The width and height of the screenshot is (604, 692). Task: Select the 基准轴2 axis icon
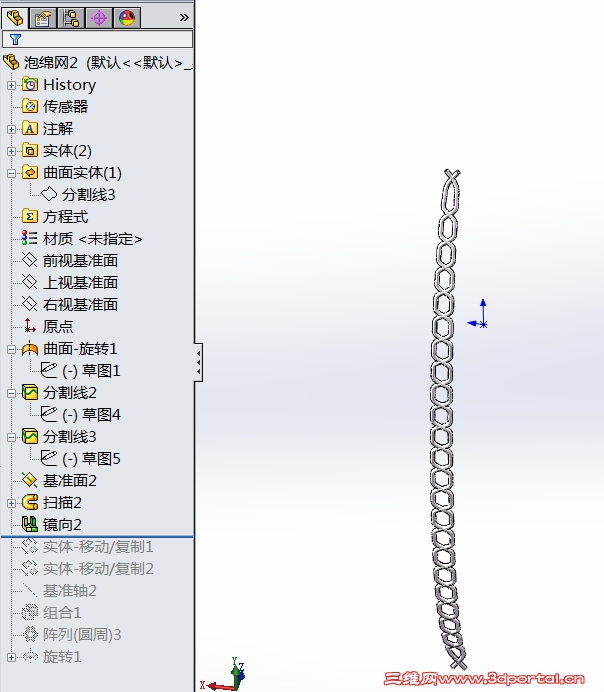pos(30,590)
